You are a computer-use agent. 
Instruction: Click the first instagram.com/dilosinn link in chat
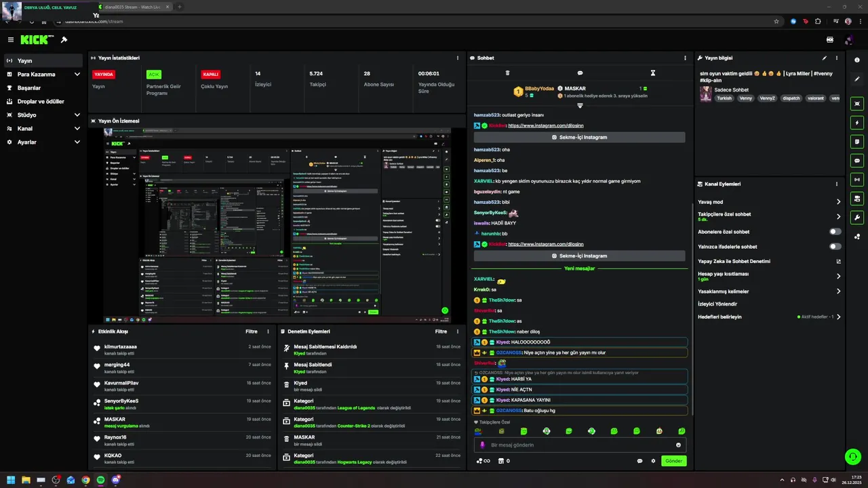[x=546, y=125]
